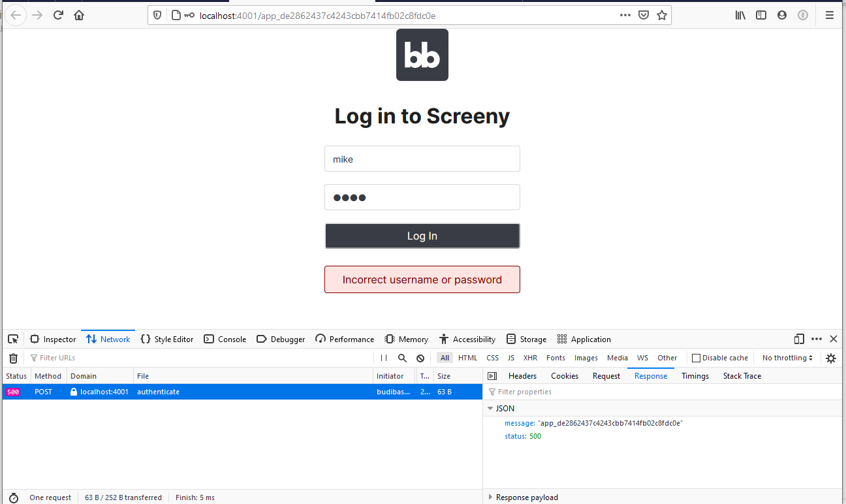846x504 pixels.
Task: Toggle responsive design mode
Action: 799,339
